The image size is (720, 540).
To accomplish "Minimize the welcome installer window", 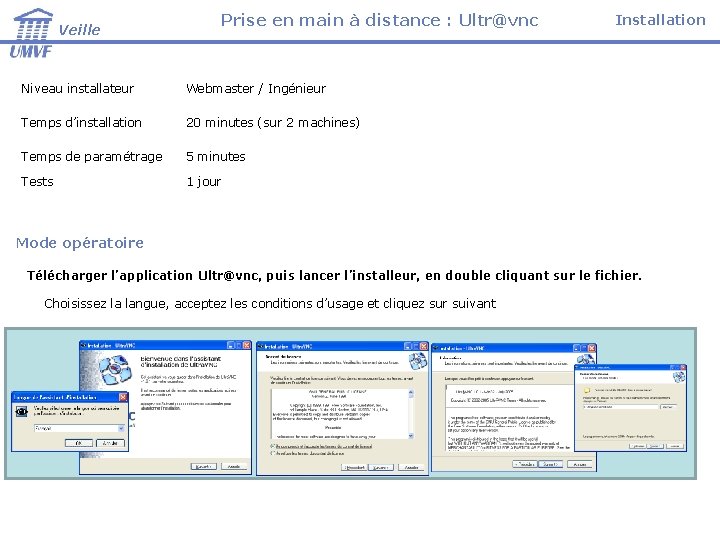I will coord(231,345).
